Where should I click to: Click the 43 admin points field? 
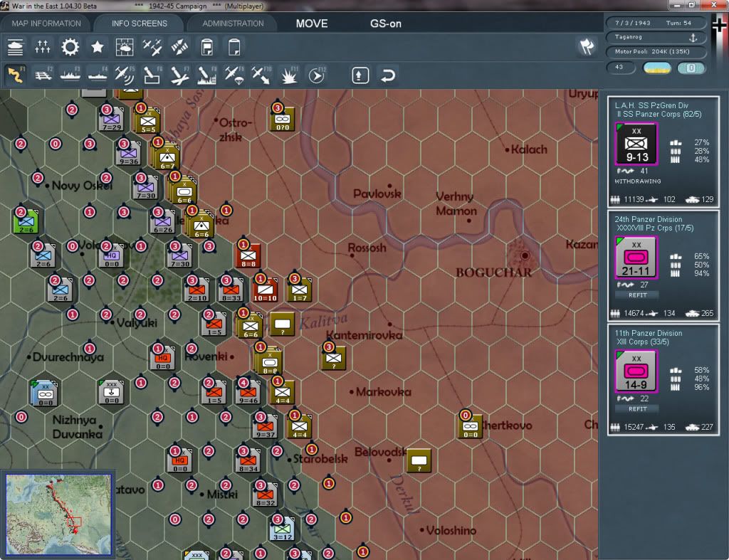621,68
